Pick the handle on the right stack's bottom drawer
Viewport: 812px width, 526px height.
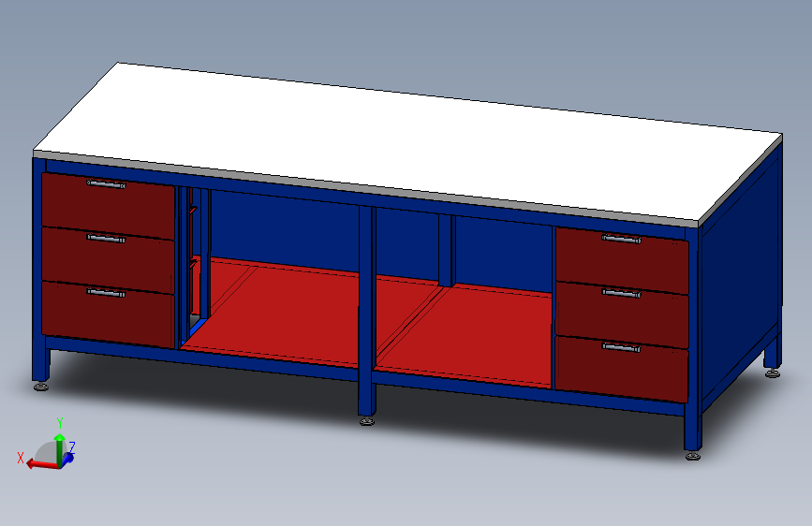(x=622, y=347)
